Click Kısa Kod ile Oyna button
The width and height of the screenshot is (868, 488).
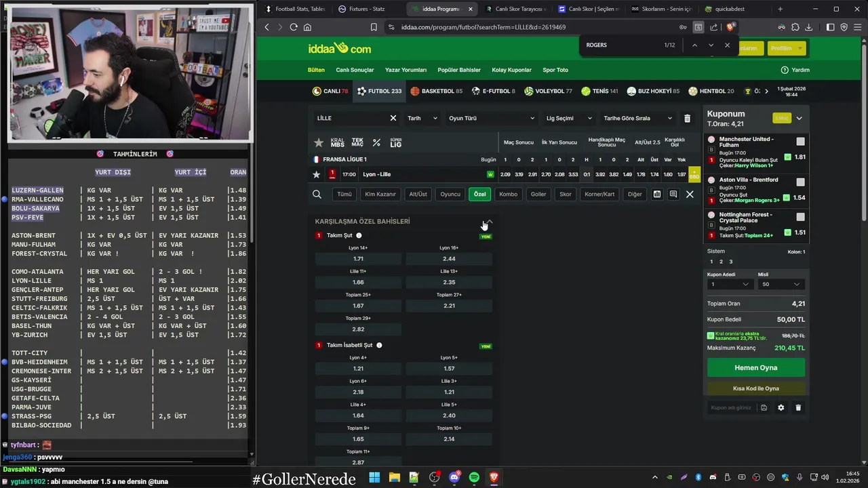pyautogui.click(x=756, y=388)
